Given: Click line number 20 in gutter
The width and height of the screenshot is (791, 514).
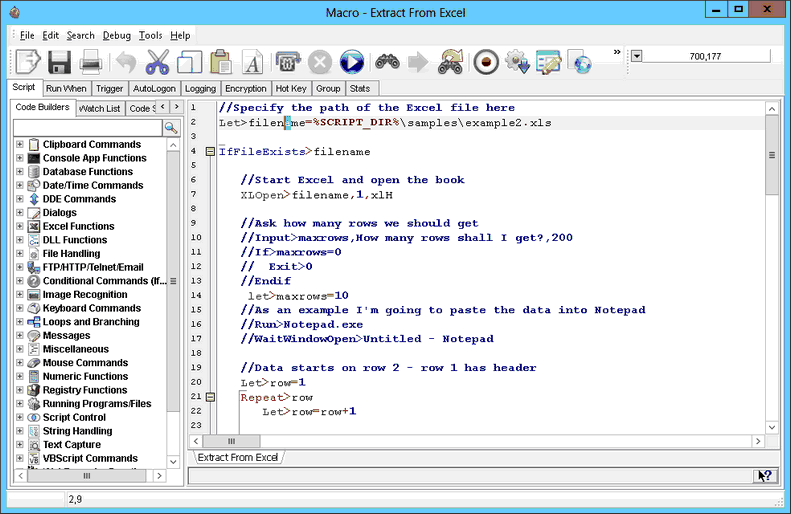Looking at the screenshot, I should tap(196, 382).
